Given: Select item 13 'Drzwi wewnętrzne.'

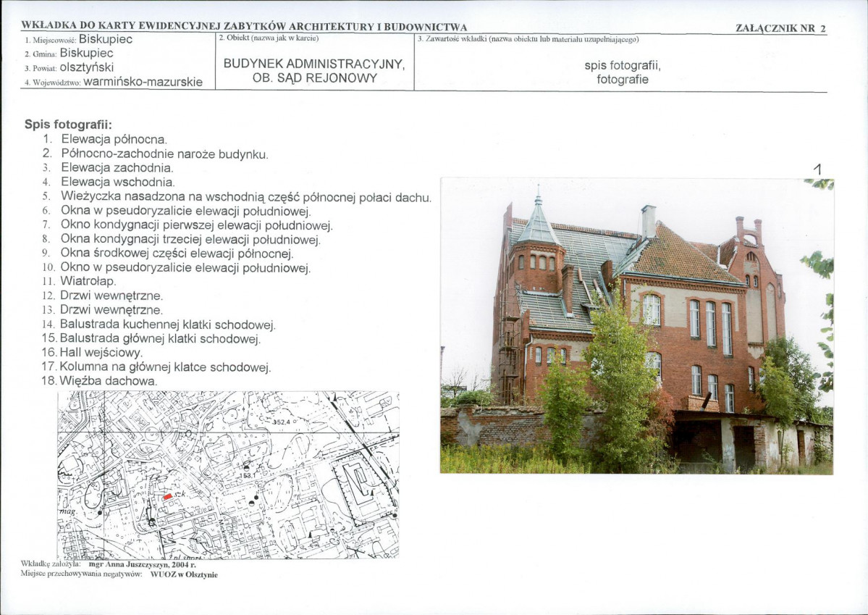Looking at the screenshot, I should click(111, 310).
